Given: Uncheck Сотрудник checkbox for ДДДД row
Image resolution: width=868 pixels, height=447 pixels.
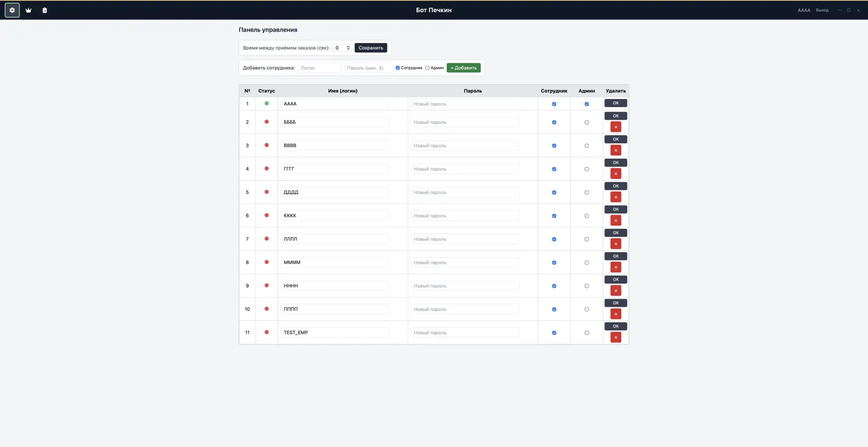Looking at the screenshot, I should click(554, 193).
